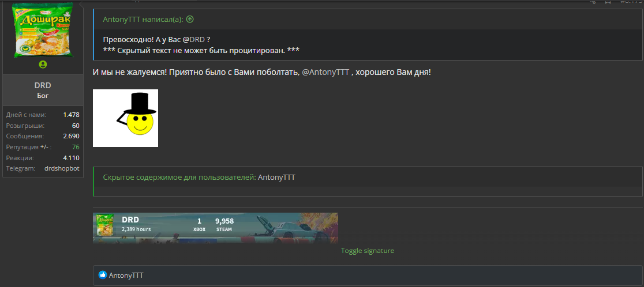This screenshot has width=644, height=287.
Task: Click the small Doshirak icon in signature banner
Action: (105, 225)
